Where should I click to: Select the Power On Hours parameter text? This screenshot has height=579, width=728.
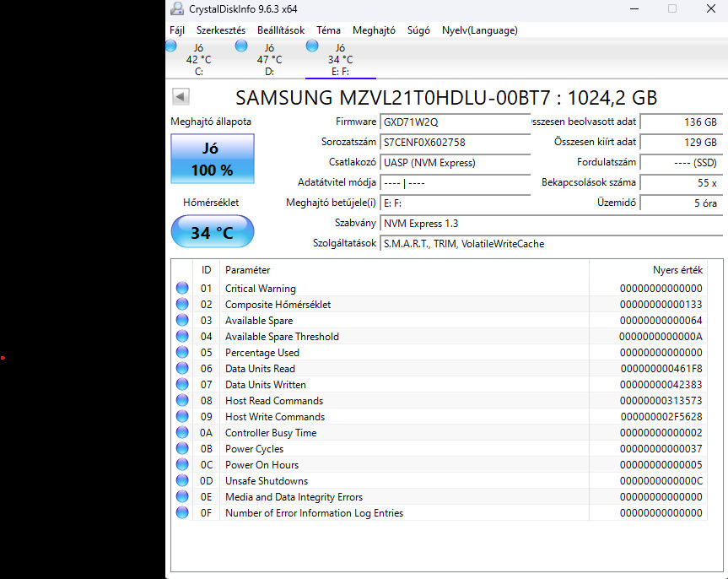tap(262, 465)
